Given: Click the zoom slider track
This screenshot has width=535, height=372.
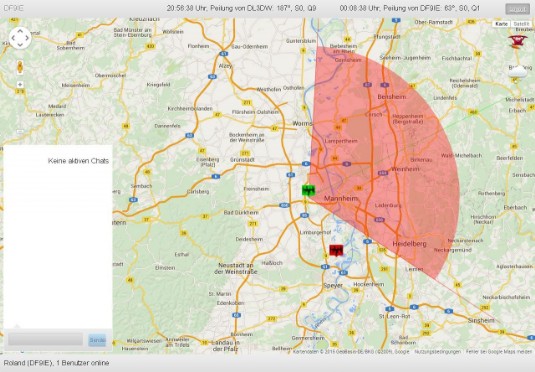Looking at the screenshot, I should 20,109.
